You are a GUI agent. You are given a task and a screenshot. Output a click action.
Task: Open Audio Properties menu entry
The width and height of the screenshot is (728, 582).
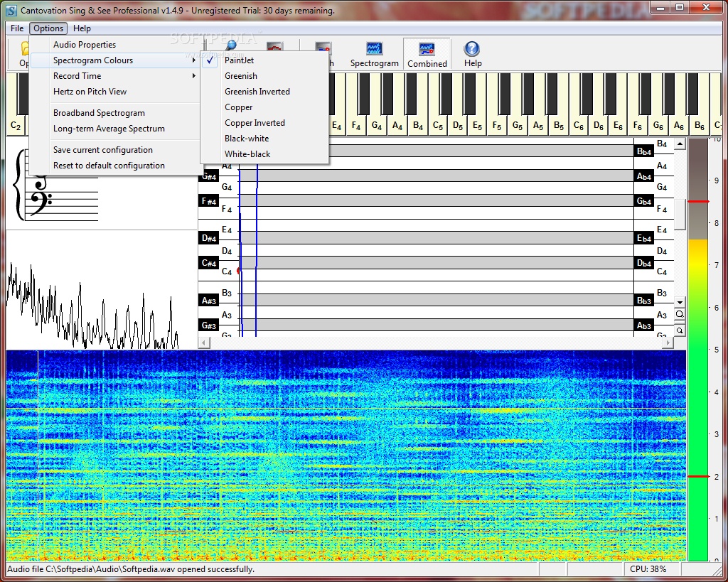tap(116, 45)
